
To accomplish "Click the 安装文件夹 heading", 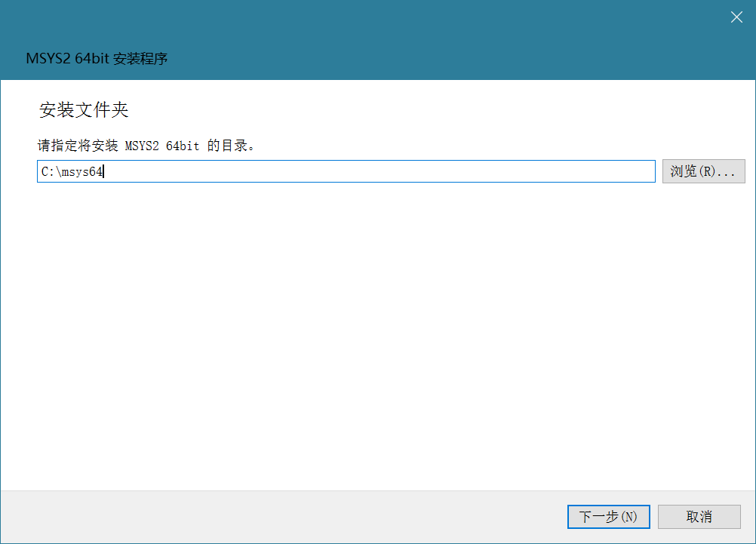I will 84,110.
